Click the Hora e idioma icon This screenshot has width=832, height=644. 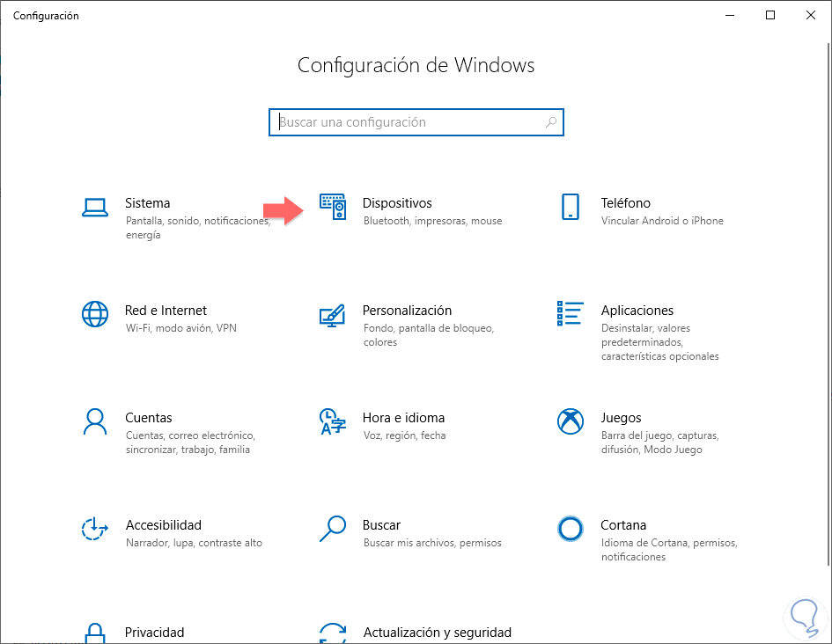pyautogui.click(x=333, y=421)
